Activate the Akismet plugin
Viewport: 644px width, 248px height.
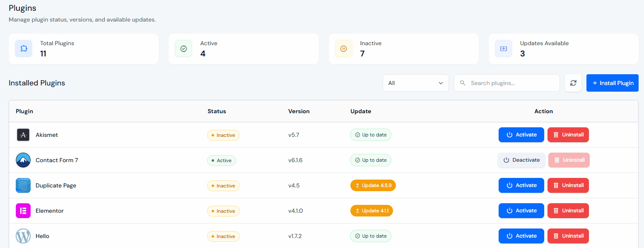[x=521, y=135]
